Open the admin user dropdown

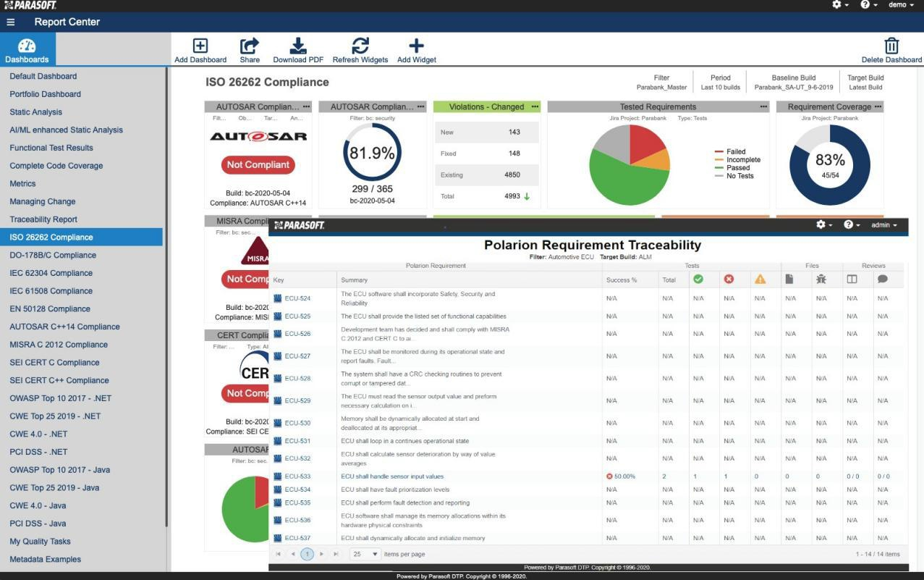884,225
